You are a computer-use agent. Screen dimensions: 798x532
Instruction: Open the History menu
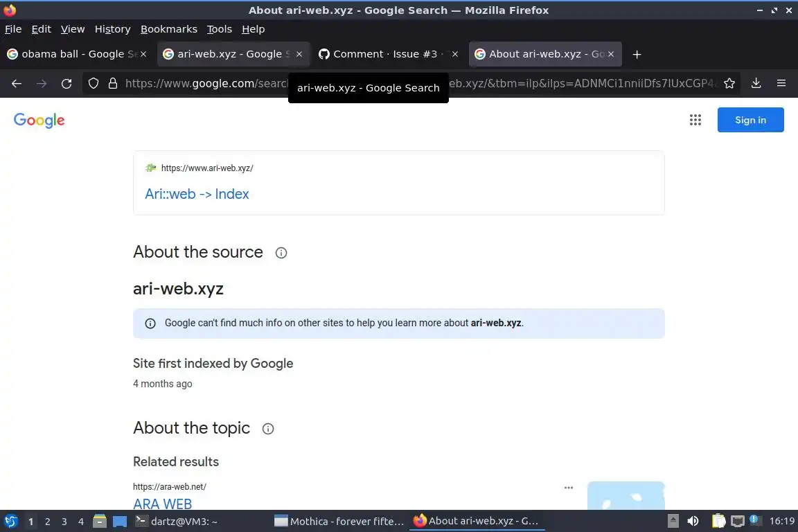[x=112, y=29]
